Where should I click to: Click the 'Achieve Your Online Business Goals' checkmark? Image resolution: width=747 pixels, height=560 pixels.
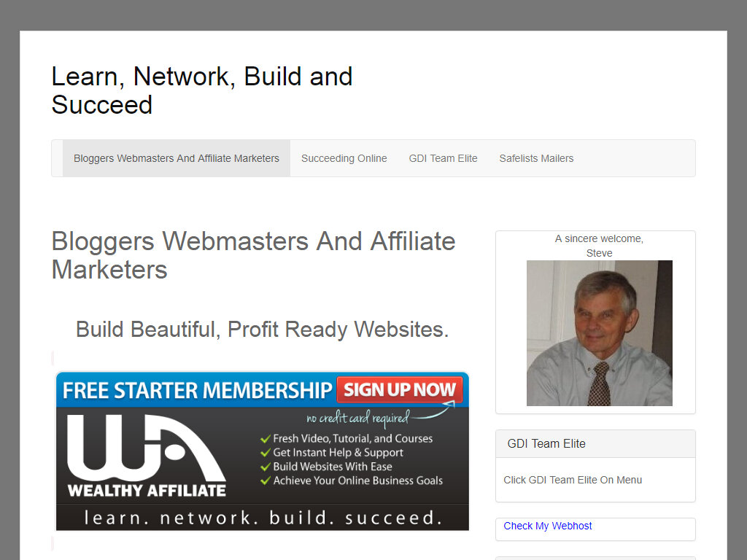(266, 481)
